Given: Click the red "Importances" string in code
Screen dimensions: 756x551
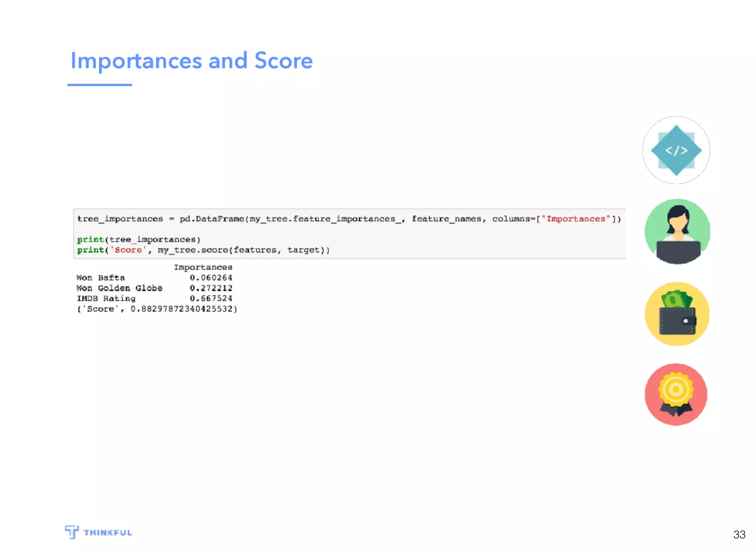Looking at the screenshot, I should pyautogui.click(x=576, y=219).
